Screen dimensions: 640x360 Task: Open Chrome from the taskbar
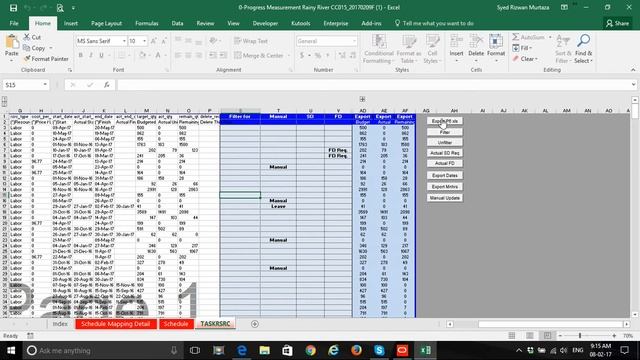(x=311, y=351)
